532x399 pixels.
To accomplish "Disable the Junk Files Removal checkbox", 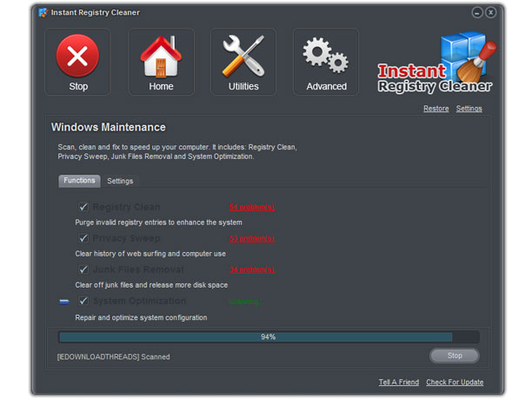I will [x=83, y=269].
